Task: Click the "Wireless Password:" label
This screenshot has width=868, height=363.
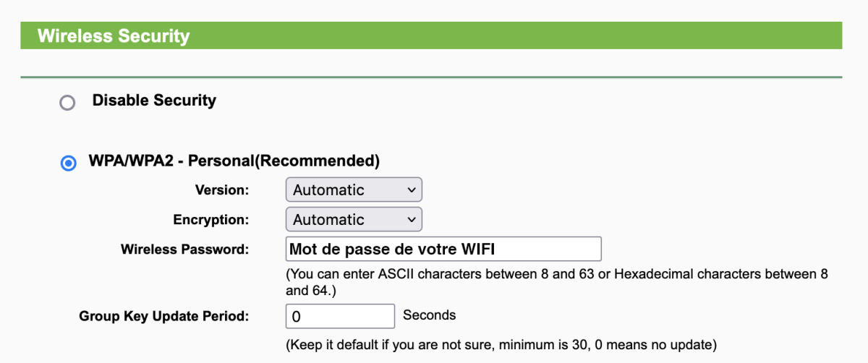Action: [184, 249]
